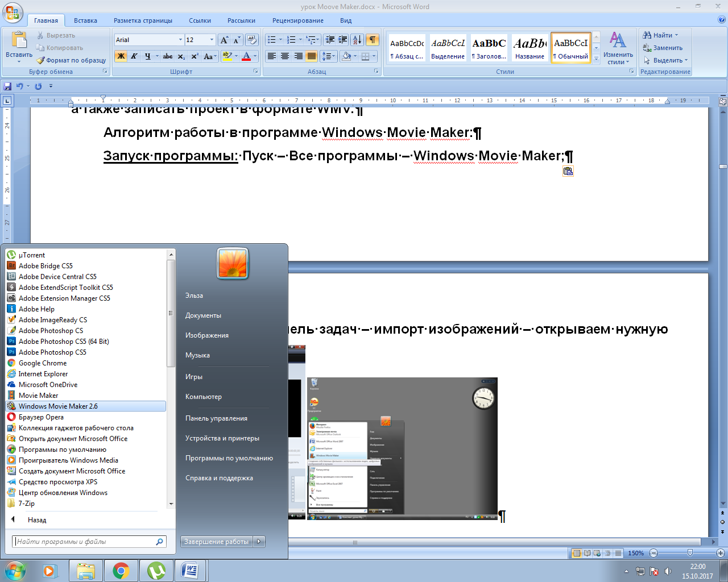Launch Windows Movie Maker 2.6
The image size is (728, 582).
(x=86, y=406)
